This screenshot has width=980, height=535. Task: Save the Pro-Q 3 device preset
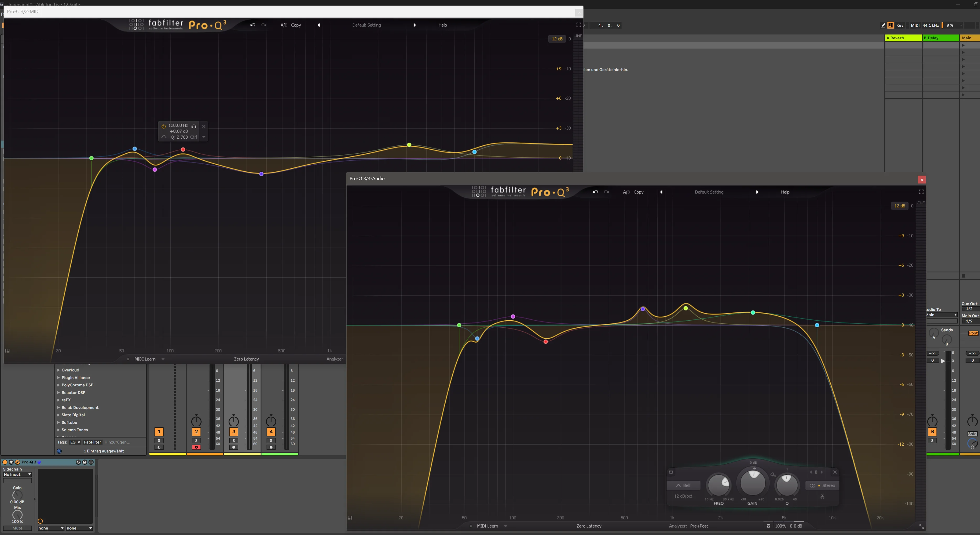pos(84,462)
